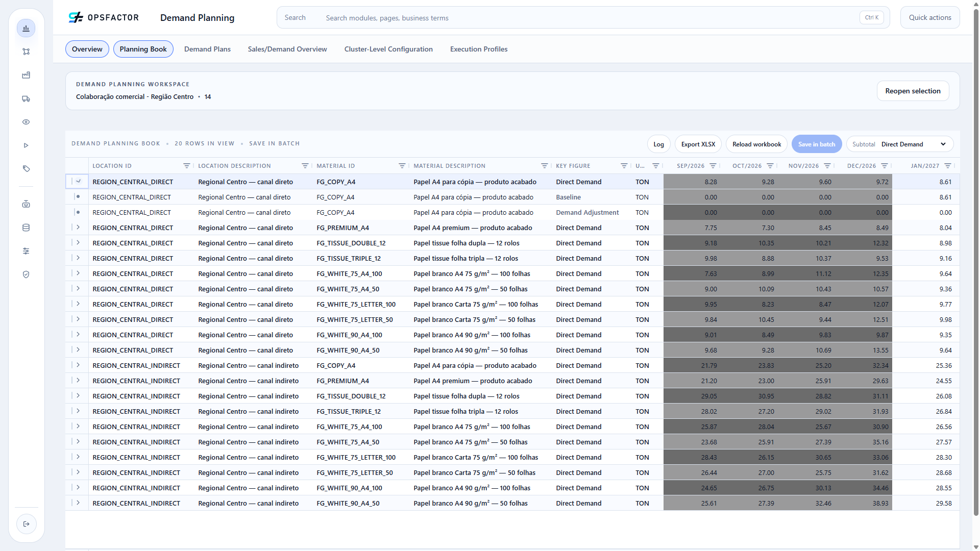
Task: Click the Quick actions button
Action: [x=930, y=17]
